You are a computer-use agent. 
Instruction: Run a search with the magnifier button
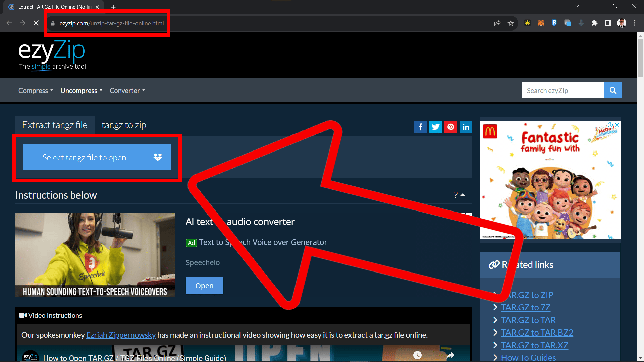pos(613,90)
